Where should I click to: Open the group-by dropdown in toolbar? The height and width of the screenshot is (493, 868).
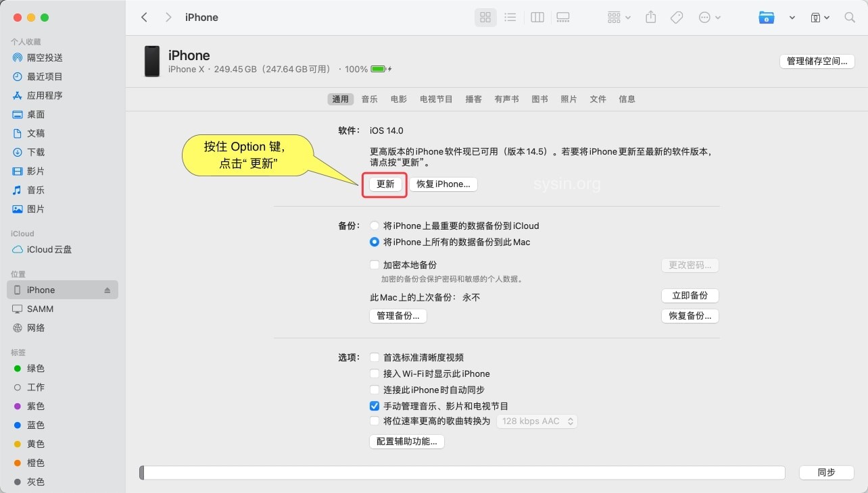(619, 18)
